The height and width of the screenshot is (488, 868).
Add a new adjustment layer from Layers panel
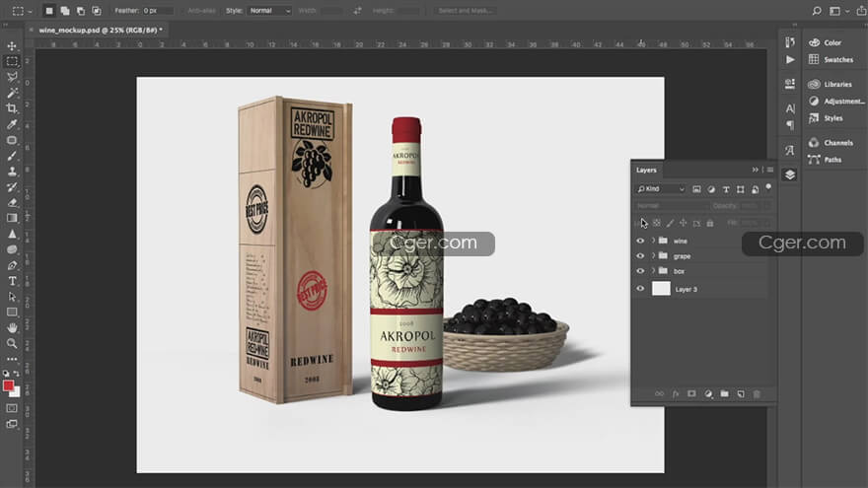pos(708,394)
